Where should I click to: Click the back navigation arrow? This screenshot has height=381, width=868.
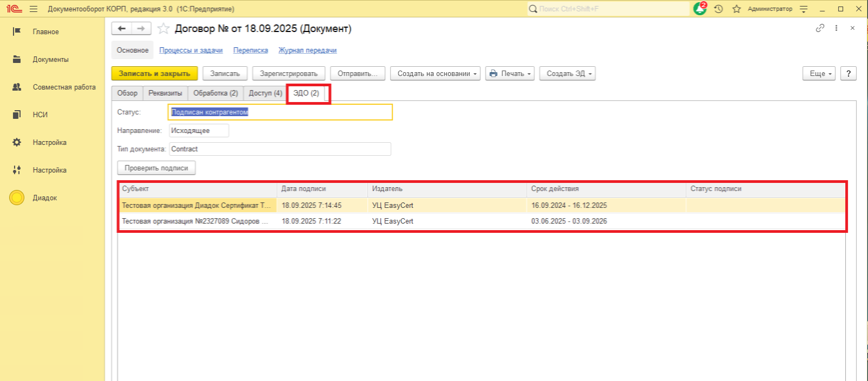(122, 28)
